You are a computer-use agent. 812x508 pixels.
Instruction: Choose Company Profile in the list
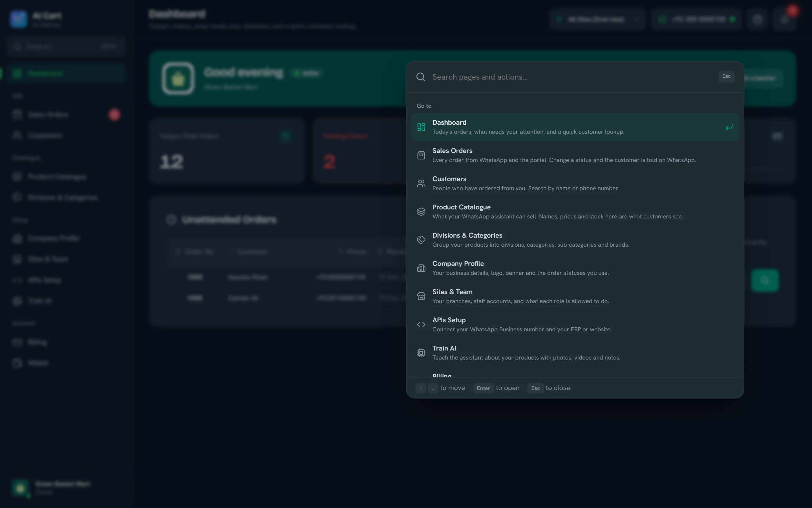(575, 268)
